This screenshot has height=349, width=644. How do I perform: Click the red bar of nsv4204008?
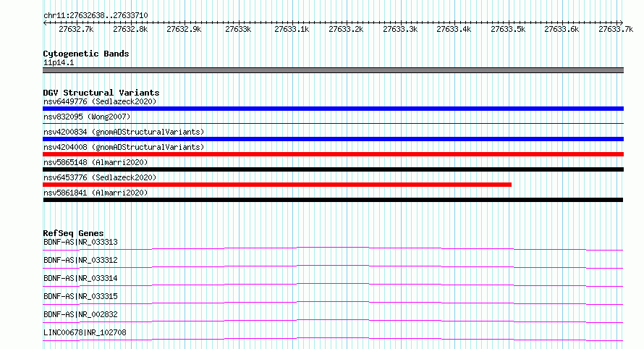pos(333,154)
